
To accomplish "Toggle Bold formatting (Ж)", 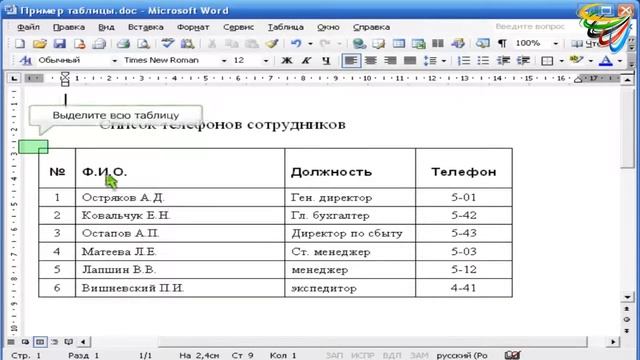I will coord(287,60).
